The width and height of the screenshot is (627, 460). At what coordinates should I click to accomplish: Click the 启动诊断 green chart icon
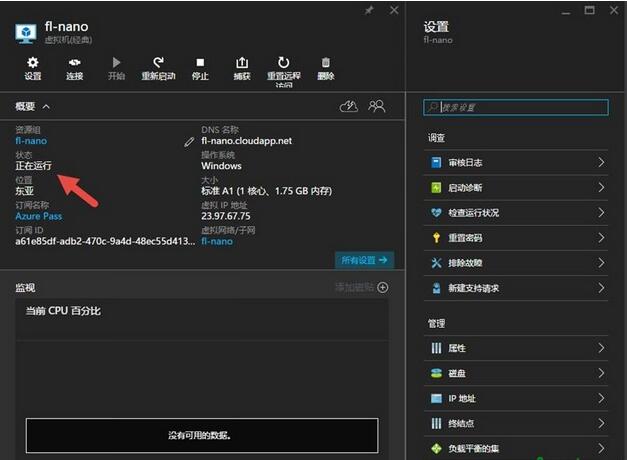point(436,188)
